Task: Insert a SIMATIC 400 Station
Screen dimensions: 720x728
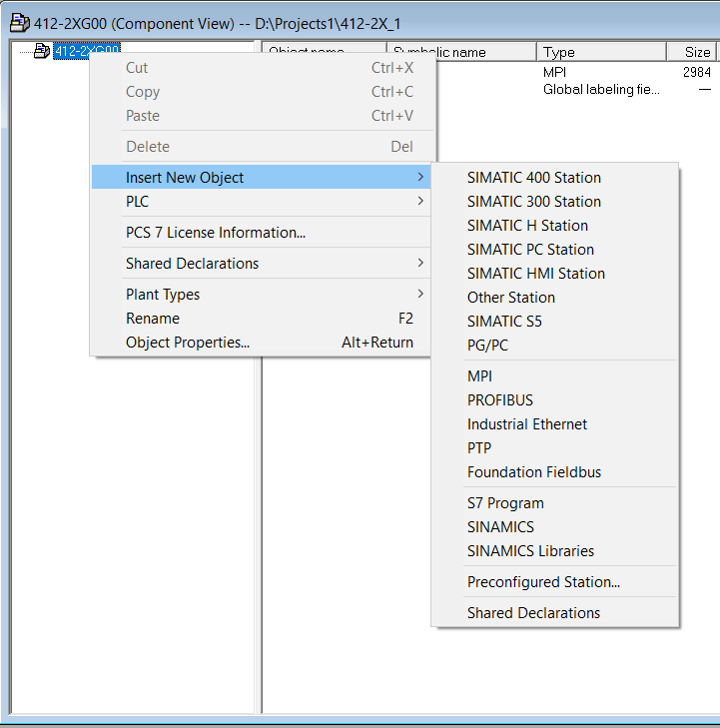Action: (x=555, y=178)
